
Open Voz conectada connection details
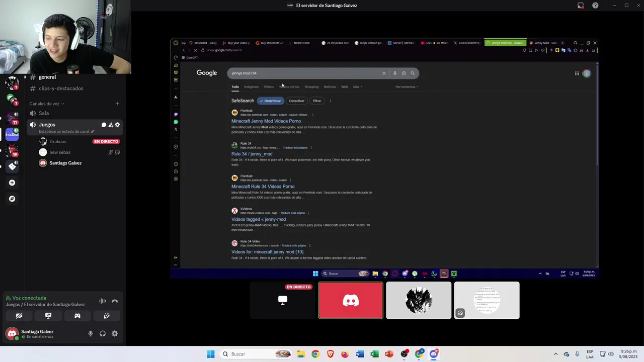click(x=29, y=298)
